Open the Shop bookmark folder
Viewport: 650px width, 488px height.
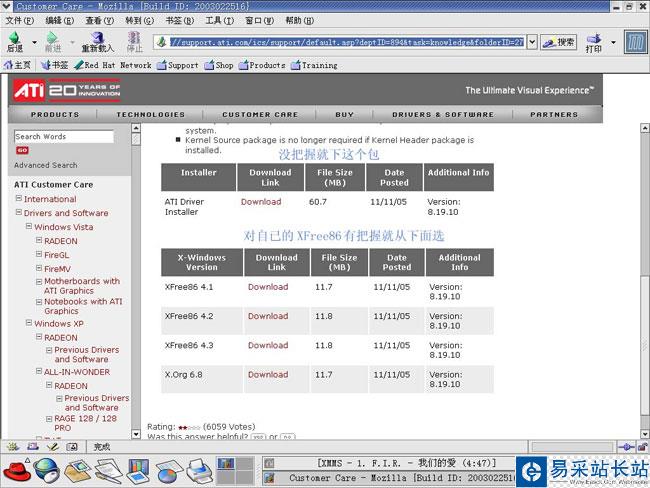[x=219, y=65]
